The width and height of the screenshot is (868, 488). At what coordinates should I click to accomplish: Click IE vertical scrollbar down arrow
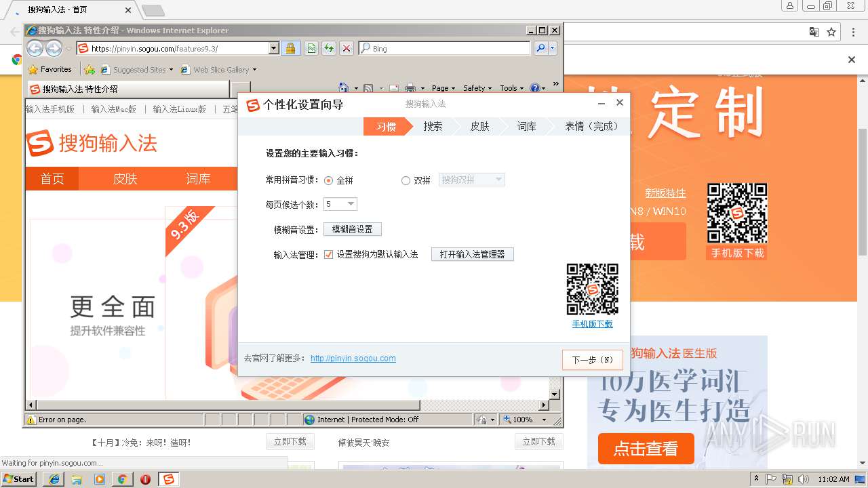554,394
